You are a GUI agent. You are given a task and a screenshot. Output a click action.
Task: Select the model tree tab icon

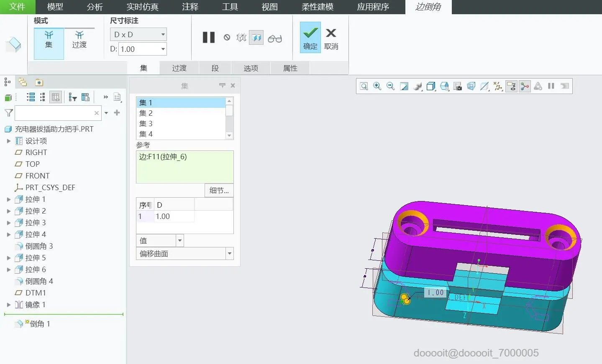click(7, 82)
